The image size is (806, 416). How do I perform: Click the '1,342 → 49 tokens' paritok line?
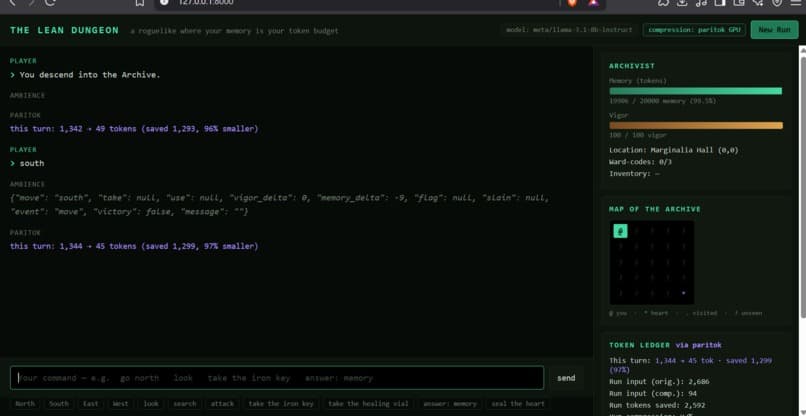point(134,129)
